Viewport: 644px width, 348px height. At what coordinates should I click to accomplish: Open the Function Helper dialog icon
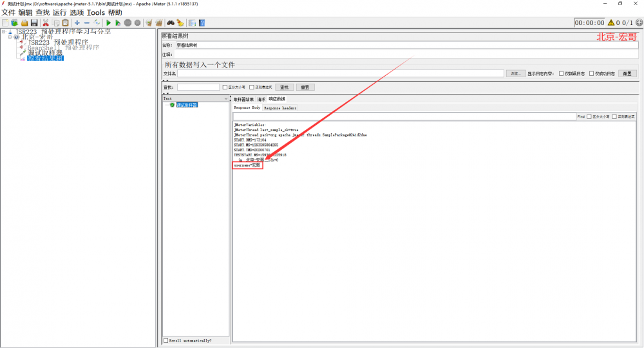pyautogui.click(x=192, y=23)
